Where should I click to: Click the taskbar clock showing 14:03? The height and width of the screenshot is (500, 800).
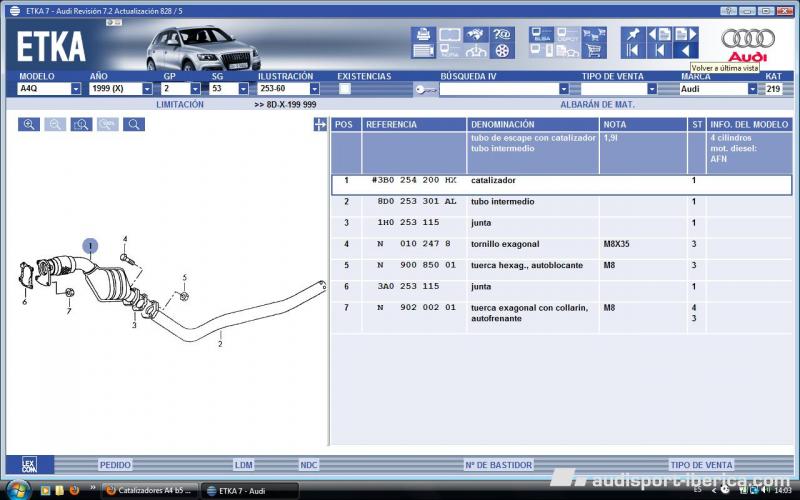click(783, 491)
